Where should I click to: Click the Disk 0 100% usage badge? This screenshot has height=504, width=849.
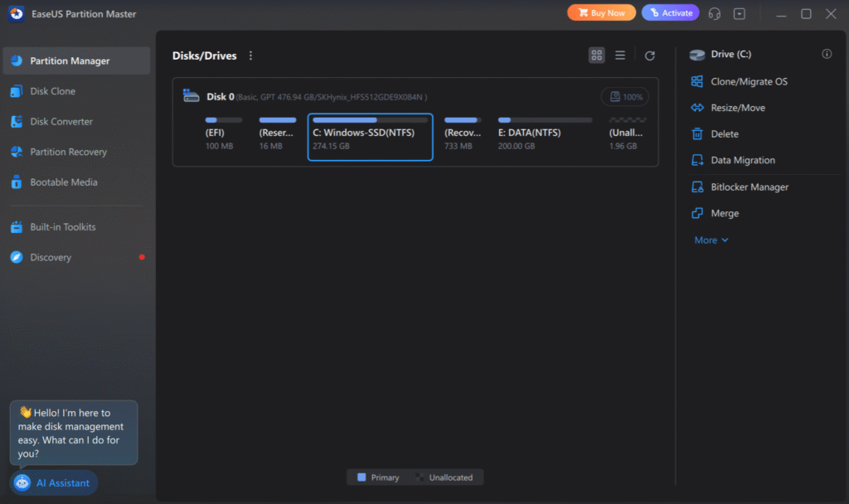(625, 97)
